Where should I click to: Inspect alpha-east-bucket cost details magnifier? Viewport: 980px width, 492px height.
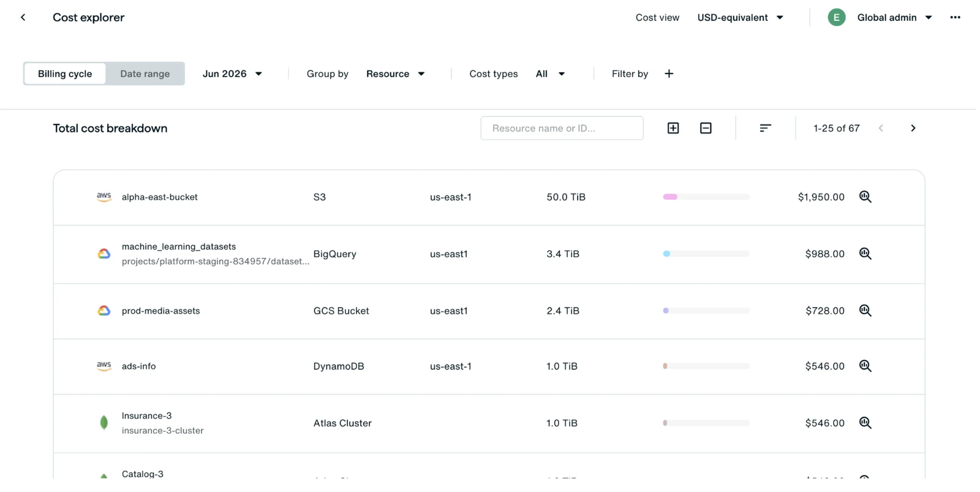coord(865,197)
